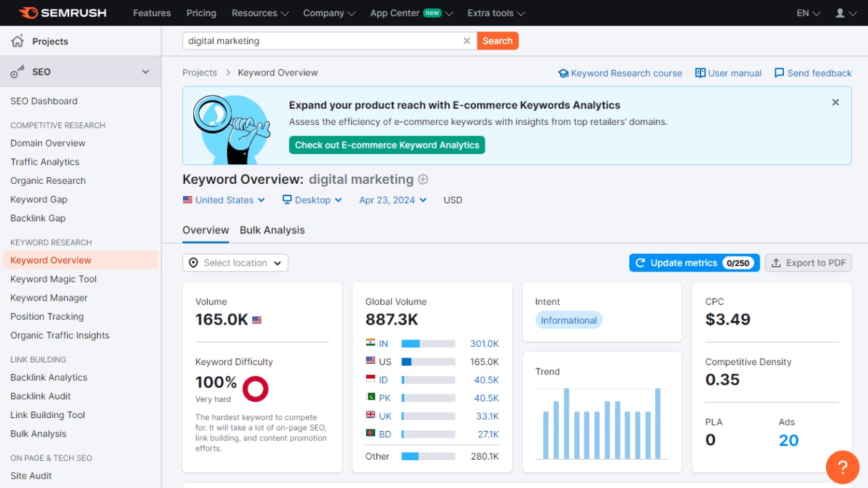Clear the search field with the X icon
868x488 pixels.
tap(467, 41)
